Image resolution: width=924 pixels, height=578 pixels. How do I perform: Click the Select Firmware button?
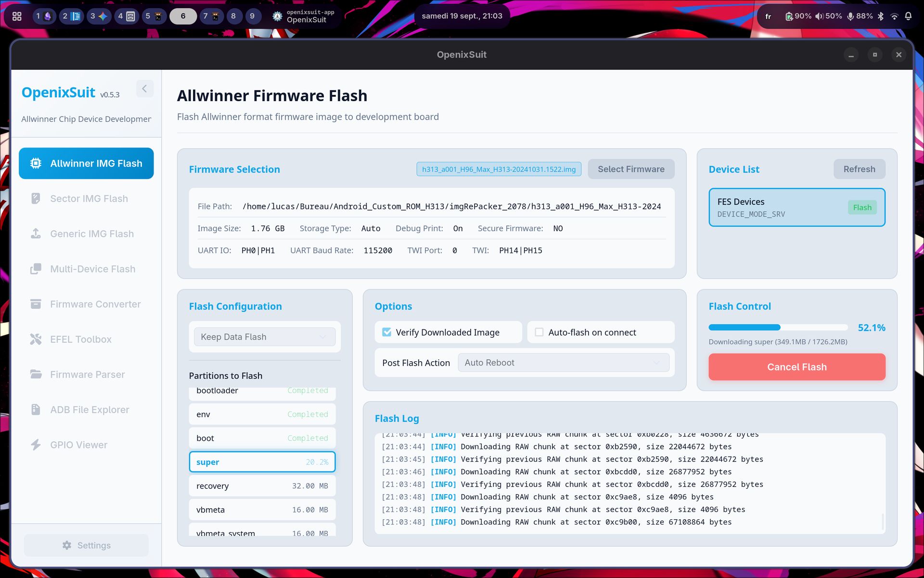(631, 169)
